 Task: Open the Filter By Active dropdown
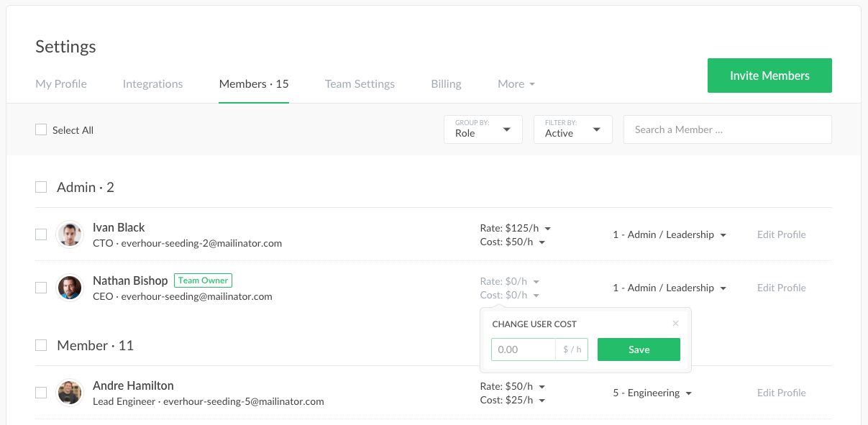pyautogui.click(x=572, y=129)
